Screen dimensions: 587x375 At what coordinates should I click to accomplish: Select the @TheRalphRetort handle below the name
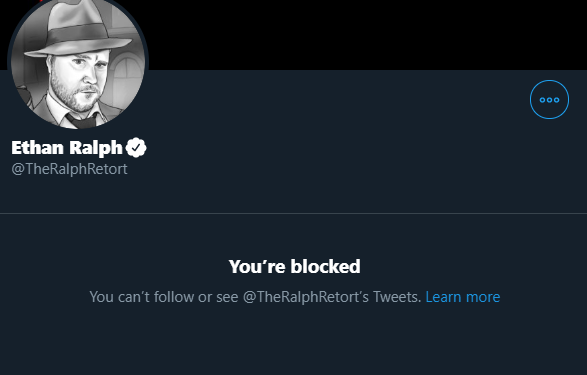click(x=69, y=169)
